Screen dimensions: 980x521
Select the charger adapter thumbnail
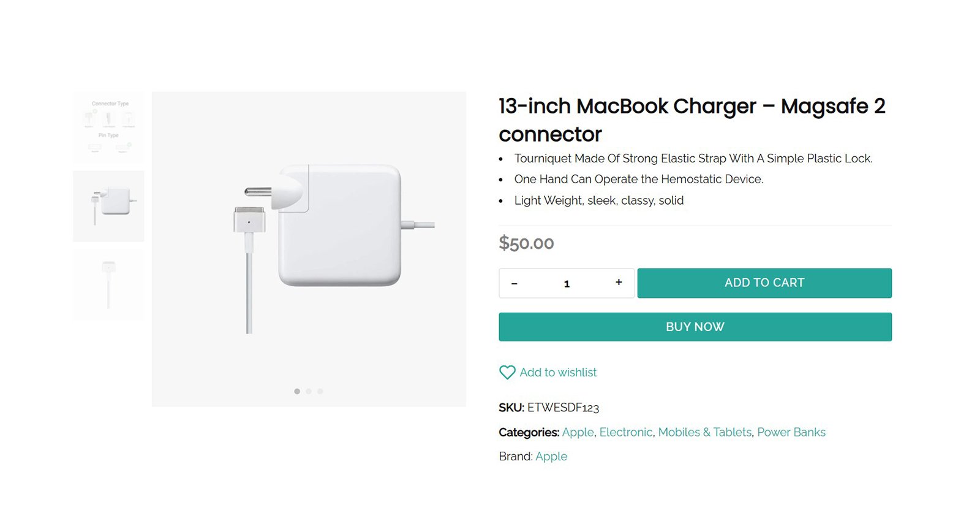[109, 206]
